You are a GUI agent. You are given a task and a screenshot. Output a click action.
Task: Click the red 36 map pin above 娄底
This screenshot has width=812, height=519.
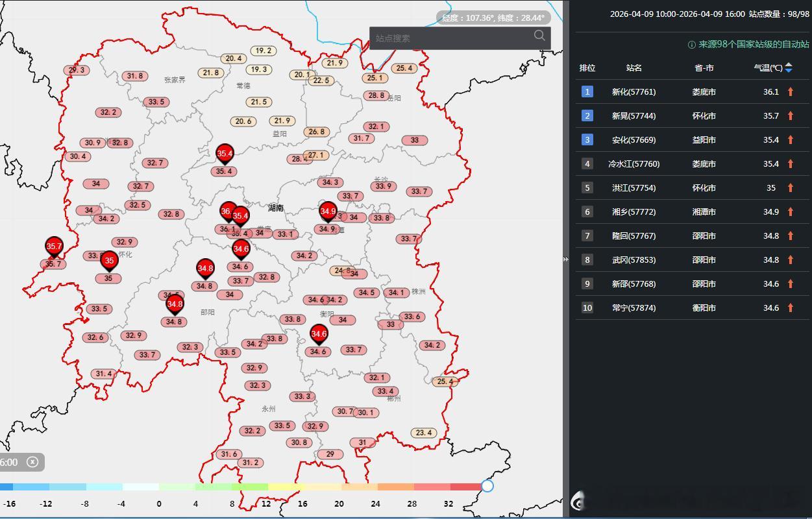(227, 211)
